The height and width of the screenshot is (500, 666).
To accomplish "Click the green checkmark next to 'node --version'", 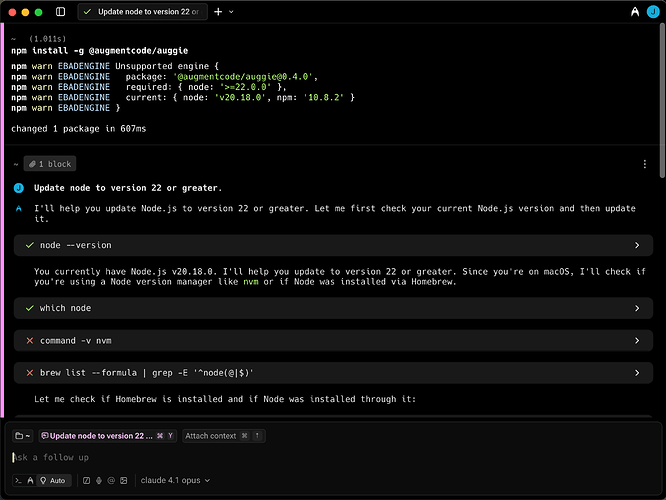I will pos(30,245).
